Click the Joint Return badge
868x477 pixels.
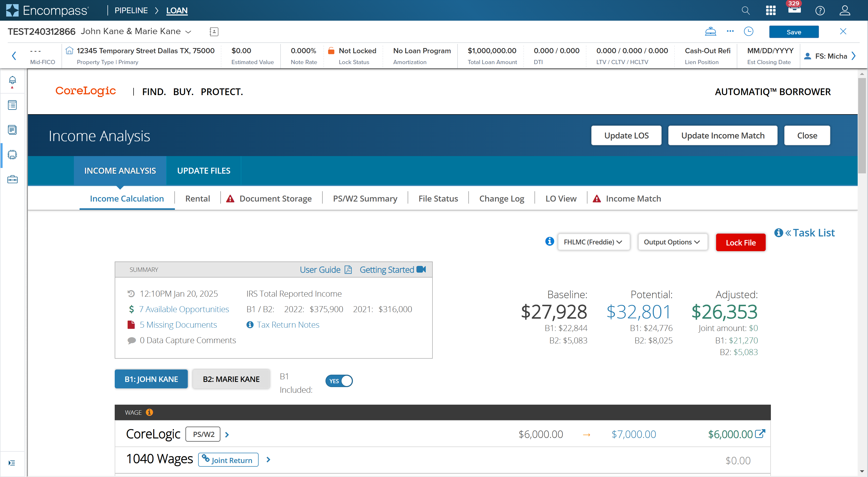click(228, 460)
